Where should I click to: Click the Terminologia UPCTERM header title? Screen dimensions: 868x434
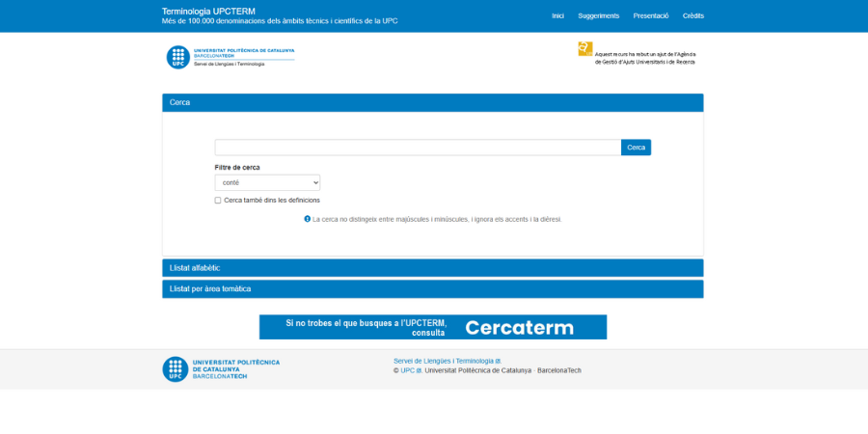pyautogui.click(x=208, y=11)
